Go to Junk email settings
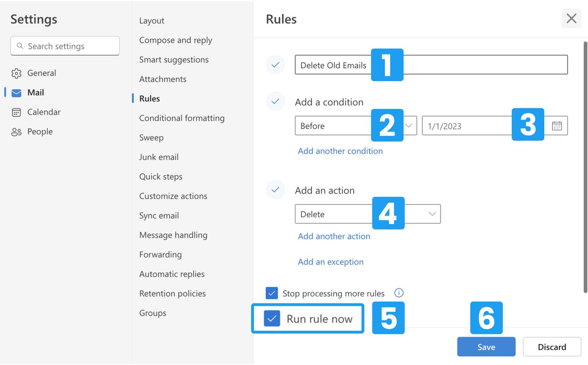 click(159, 157)
